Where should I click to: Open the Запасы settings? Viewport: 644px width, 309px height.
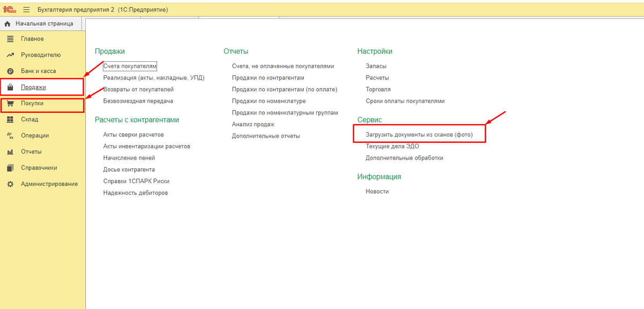376,66
